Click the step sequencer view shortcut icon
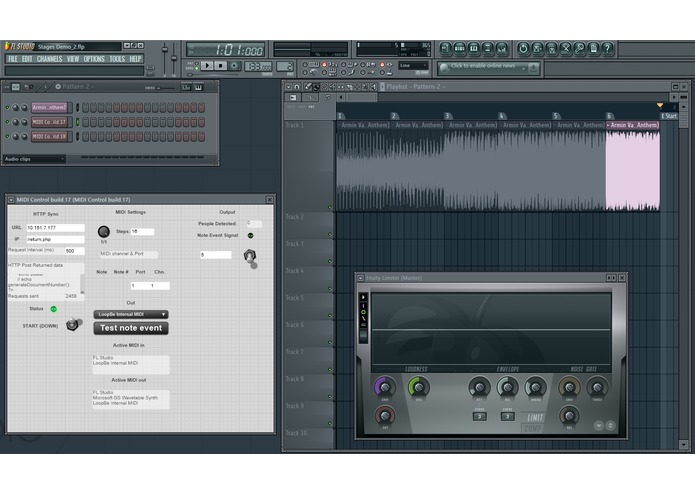The width and height of the screenshot is (695, 494). pyautogui.click(x=460, y=48)
